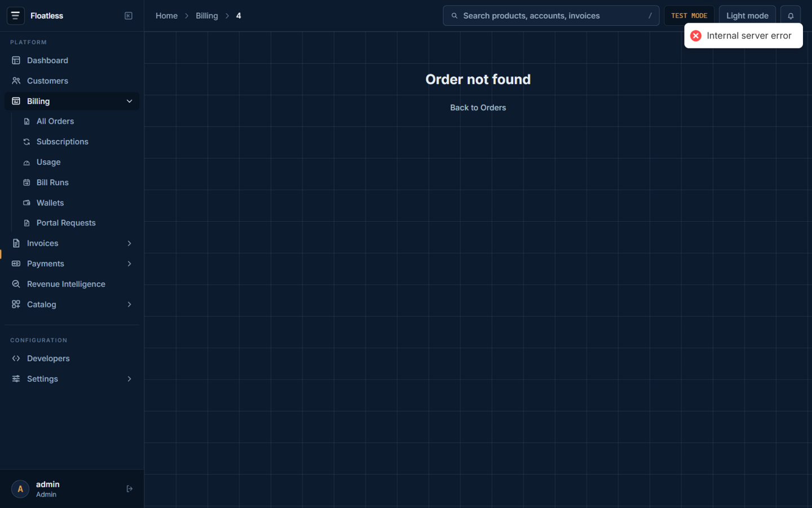812x508 pixels.
Task: Click the red error icon in toast
Action: [x=696, y=36]
